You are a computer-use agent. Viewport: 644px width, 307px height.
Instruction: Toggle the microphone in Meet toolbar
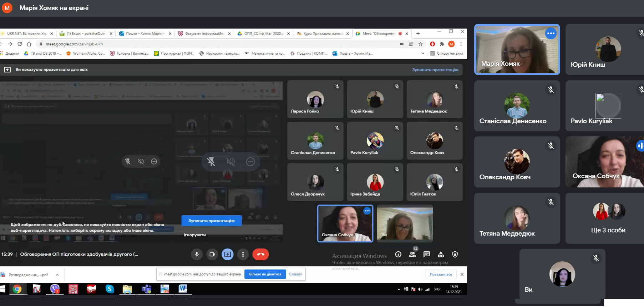point(197,255)
